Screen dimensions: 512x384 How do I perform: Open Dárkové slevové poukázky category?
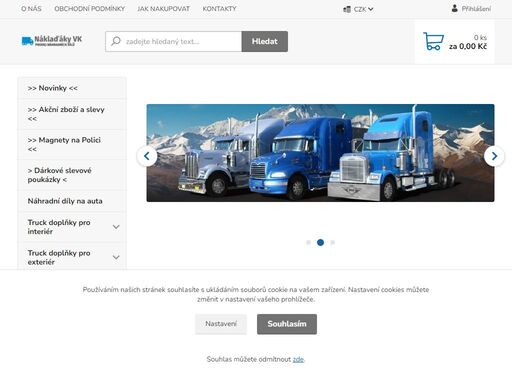point(72,175)
